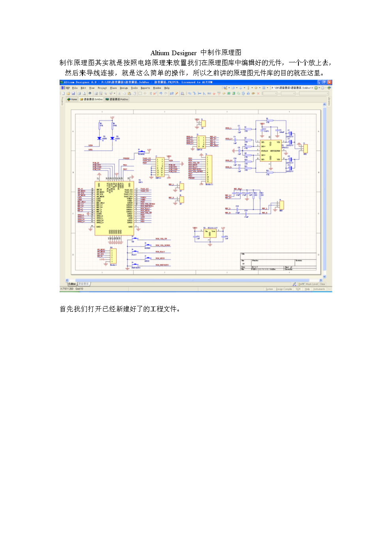Open the Project menu

coord(102,88)
